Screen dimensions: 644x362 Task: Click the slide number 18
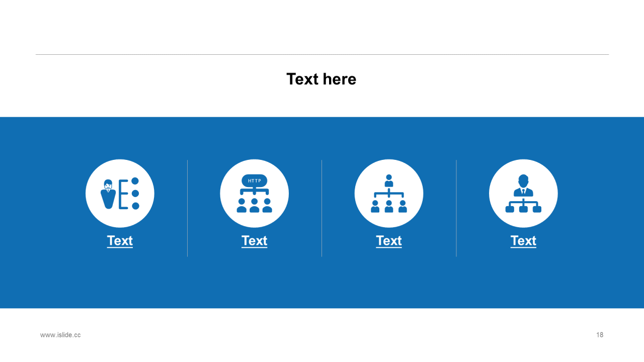(600, 335)
